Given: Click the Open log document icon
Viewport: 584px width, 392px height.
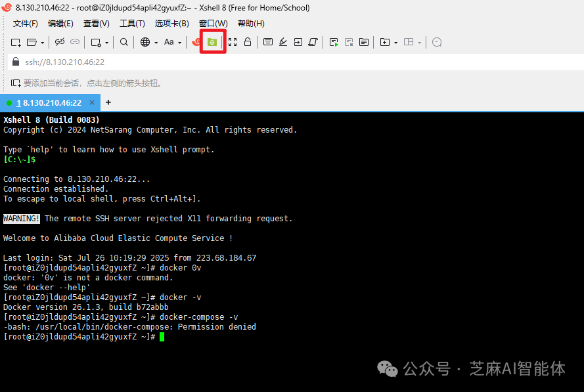Looking at the screenshot, I should [x=364, y=42].
